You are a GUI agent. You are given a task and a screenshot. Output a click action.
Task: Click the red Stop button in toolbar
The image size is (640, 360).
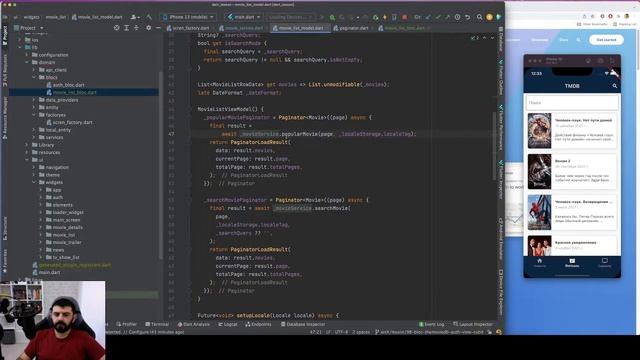404,17
